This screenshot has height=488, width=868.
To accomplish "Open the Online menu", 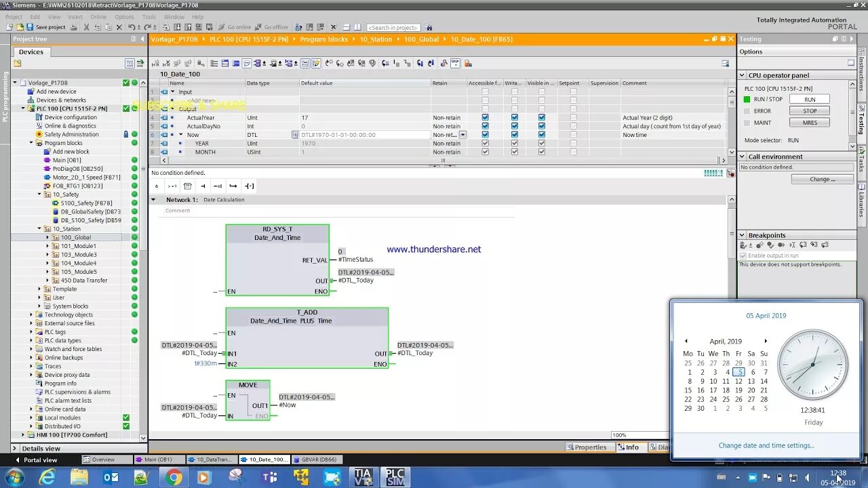I will pyautogui.click(x=98, y=17).
